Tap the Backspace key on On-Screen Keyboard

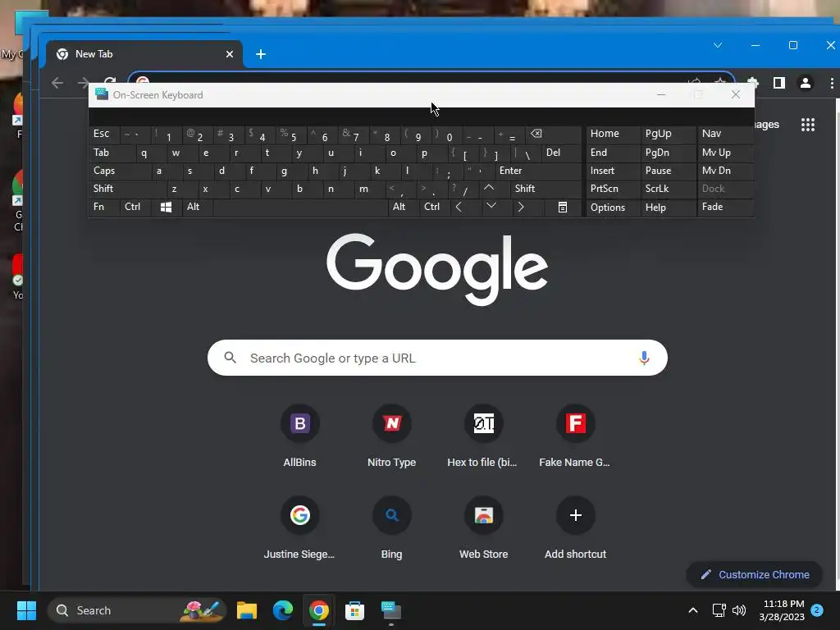pyautogui.click(x=536, y=134)
